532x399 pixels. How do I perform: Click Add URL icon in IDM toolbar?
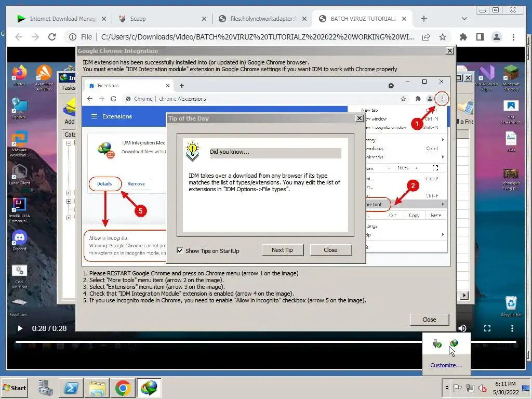70,110
